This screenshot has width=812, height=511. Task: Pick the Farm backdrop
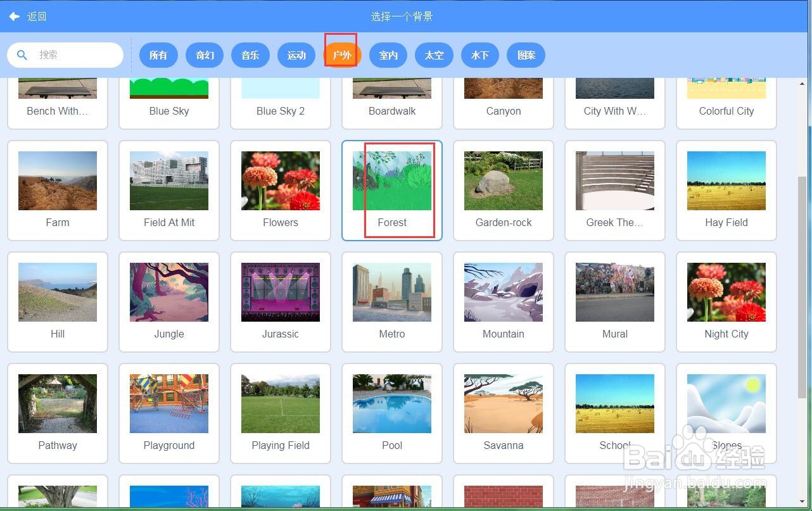point(58,191)
